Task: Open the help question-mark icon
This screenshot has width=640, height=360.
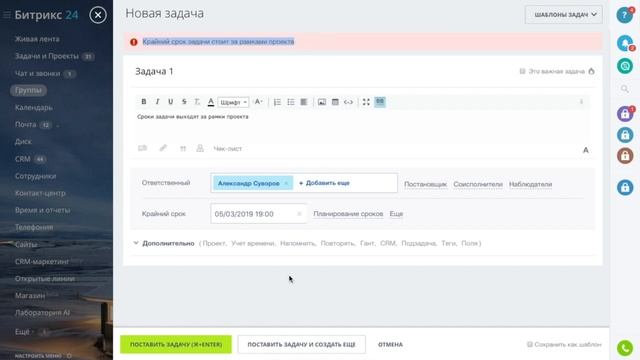Action: (624, 15)
